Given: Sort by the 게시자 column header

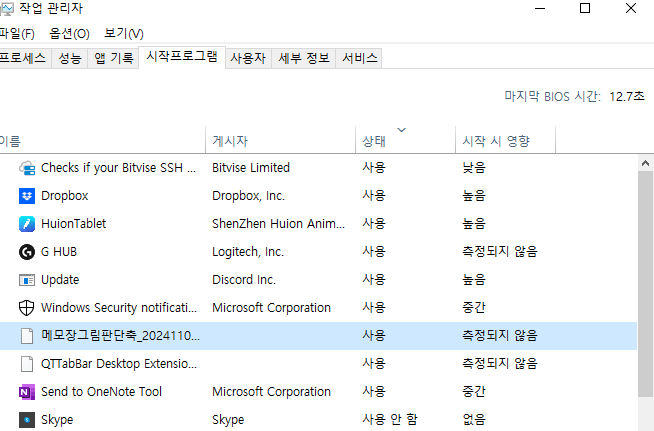Looking at the screenshot, I should (280, 140).
